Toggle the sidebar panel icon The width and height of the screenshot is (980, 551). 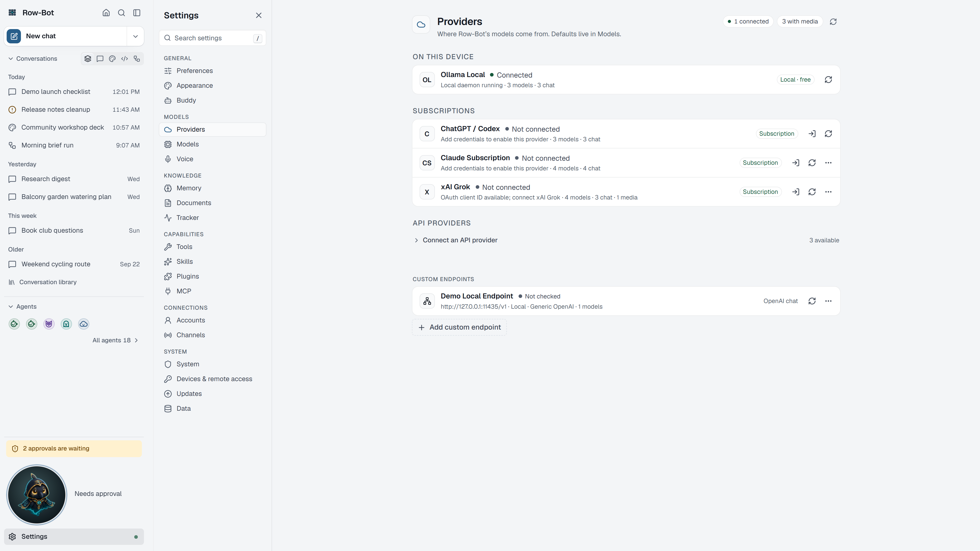[x=137, y=12]
